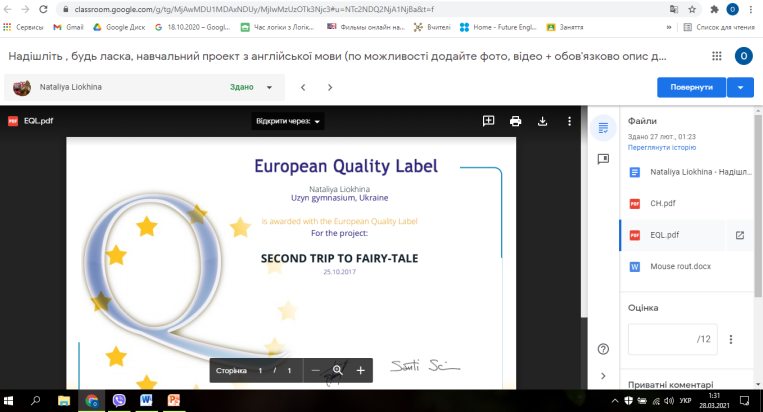Open EQL.pdf in a new window
Viewport: 763px width, 412px height.
point(740,235)
